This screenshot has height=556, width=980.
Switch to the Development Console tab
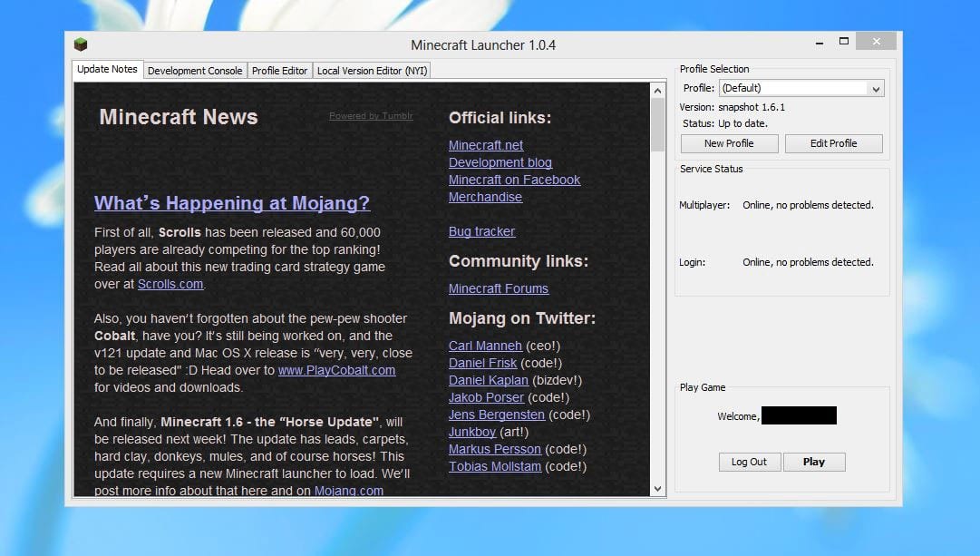(x=195, y=71)
